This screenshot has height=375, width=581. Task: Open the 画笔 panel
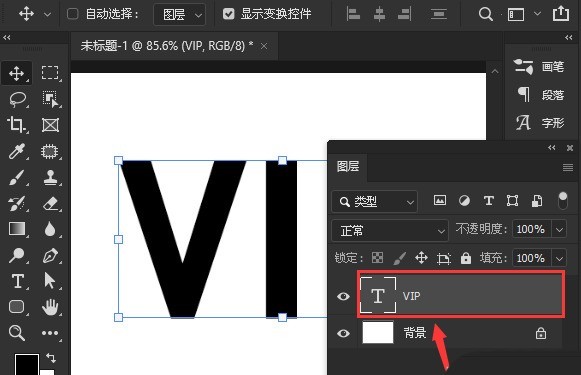pyautogui.click(x=540, y=67)
